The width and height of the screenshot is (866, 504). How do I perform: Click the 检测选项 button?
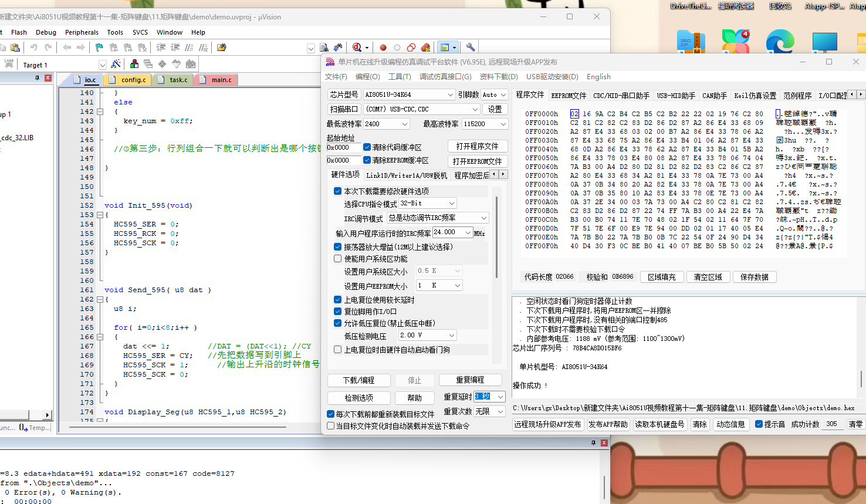(x=358, y=398)
